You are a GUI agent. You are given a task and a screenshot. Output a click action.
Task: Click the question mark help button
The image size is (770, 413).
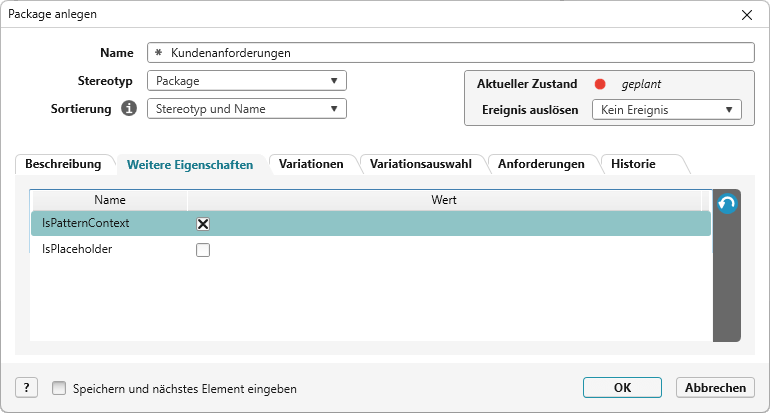tap(26, 388)
